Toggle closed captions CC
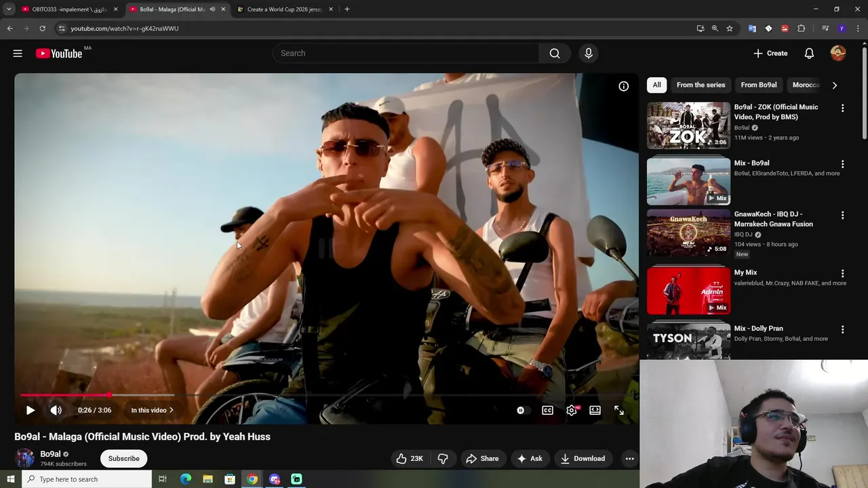The height and width of the screenshot is (488, 868). (547, 410)
